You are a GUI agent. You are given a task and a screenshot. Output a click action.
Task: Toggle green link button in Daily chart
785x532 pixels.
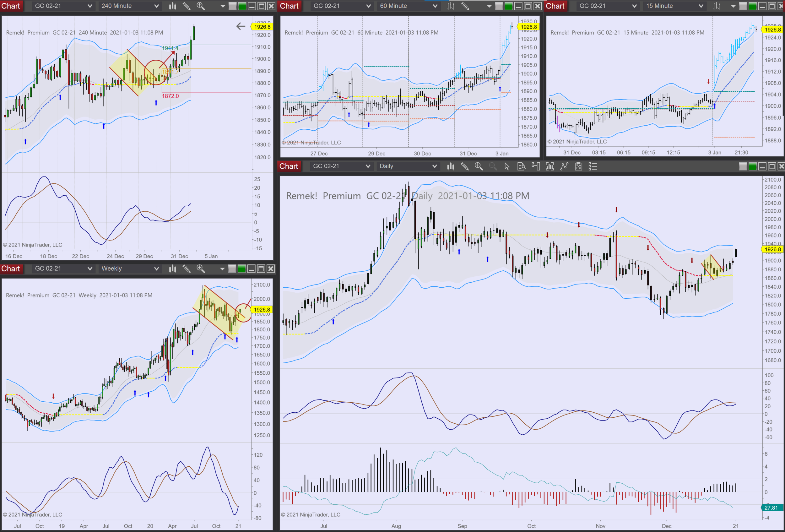click(753, 166)
